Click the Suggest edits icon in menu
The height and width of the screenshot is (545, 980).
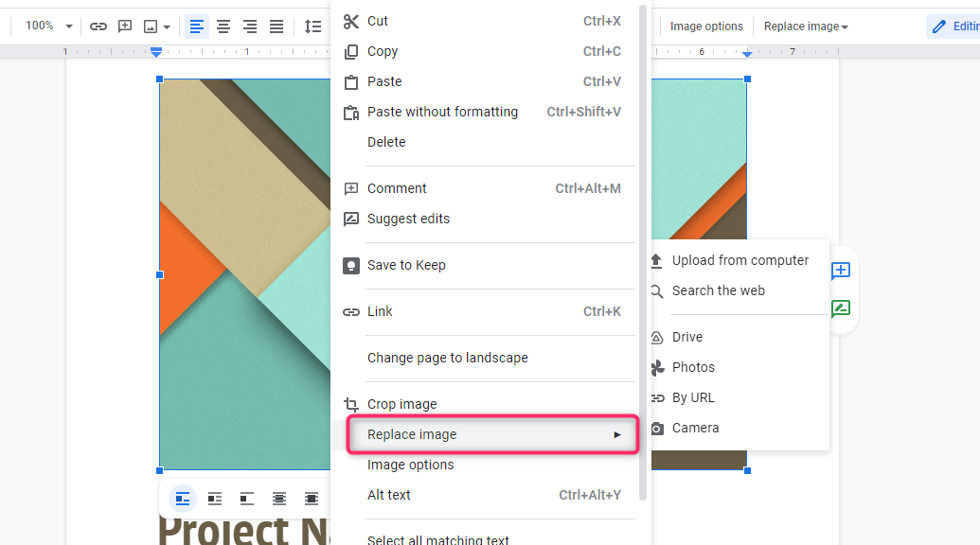coord(351,219)
